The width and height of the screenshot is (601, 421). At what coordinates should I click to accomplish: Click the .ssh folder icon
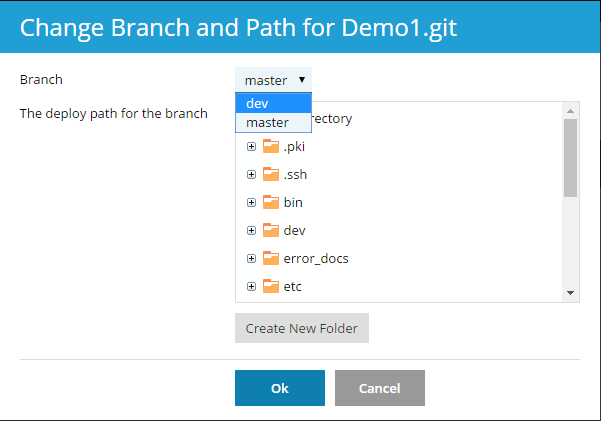271,174
